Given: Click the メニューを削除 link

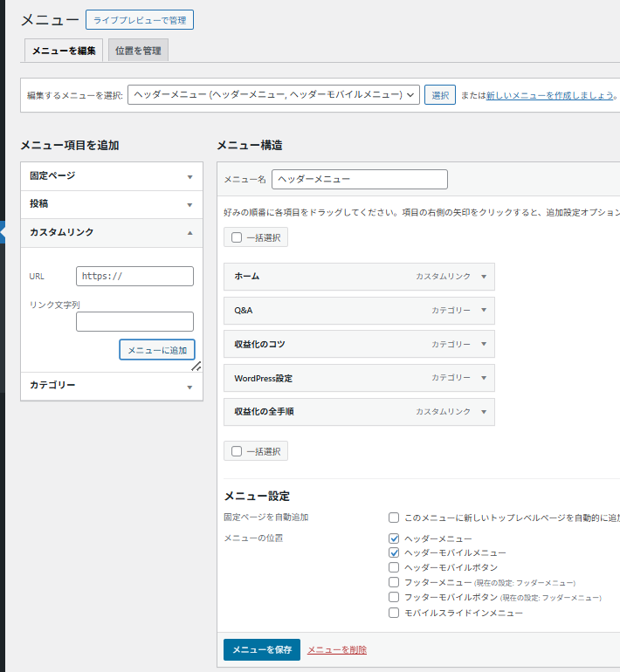Looking at the screenshot, I should [x=337, y=650].
